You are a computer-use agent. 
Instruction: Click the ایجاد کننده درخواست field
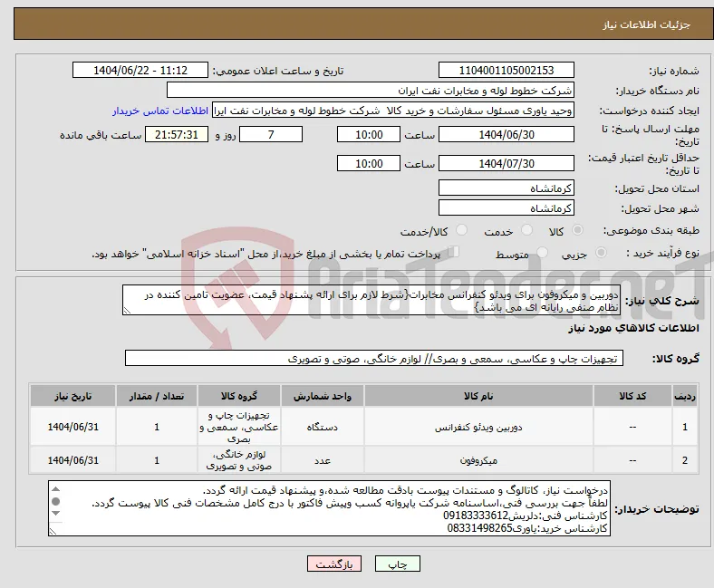point(393,111)
